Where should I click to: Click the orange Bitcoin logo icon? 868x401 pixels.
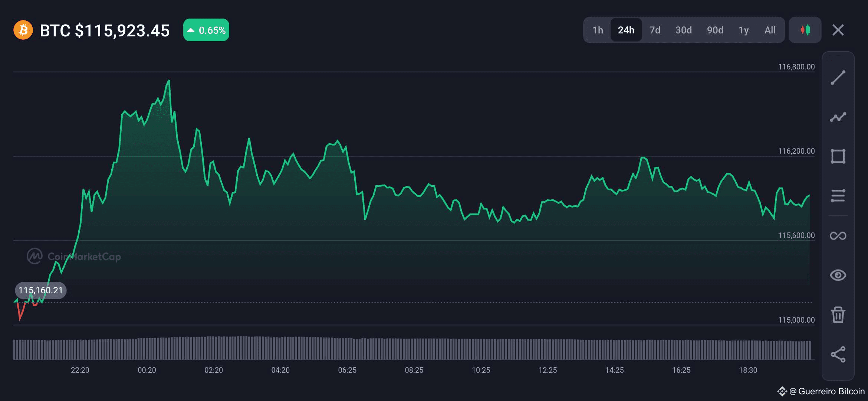pyautogui.click(x=23, y=30)
